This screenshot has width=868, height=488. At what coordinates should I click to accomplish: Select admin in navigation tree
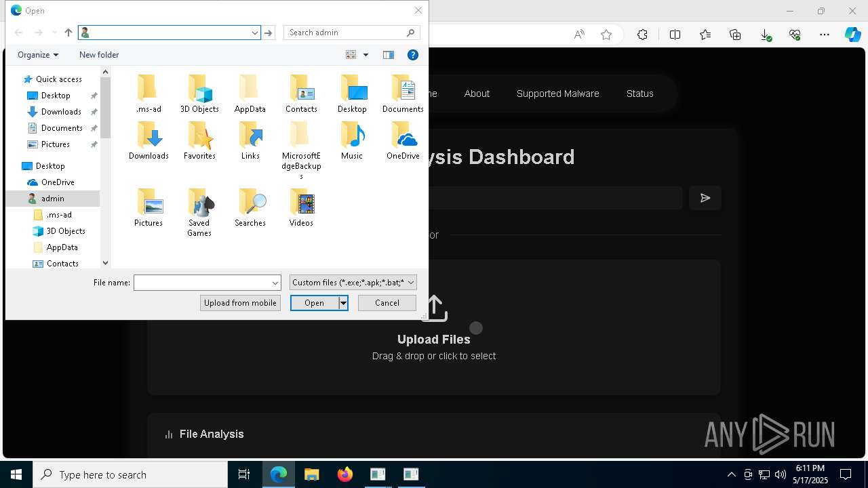pos(53,199)
